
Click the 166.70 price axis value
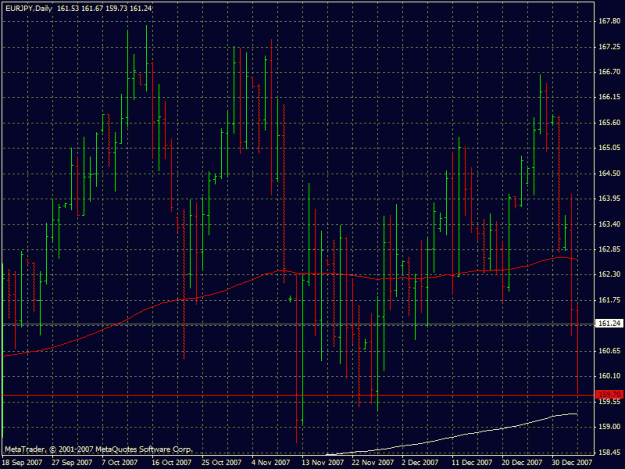[x=610, y=72]
